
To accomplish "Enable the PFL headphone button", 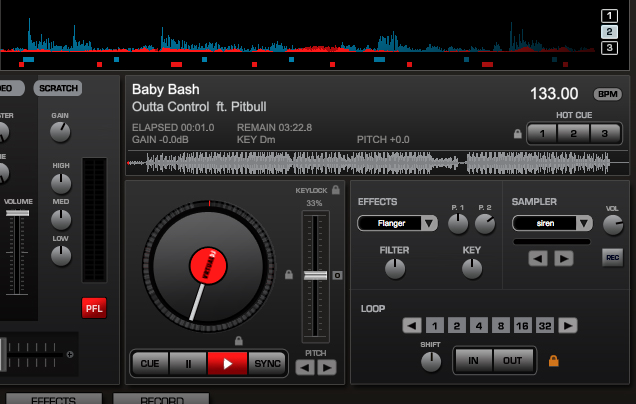I will [x=94, y=308].
